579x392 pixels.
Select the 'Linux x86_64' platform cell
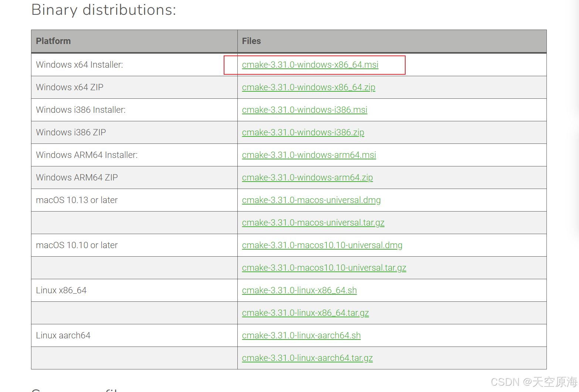[134, 290]
